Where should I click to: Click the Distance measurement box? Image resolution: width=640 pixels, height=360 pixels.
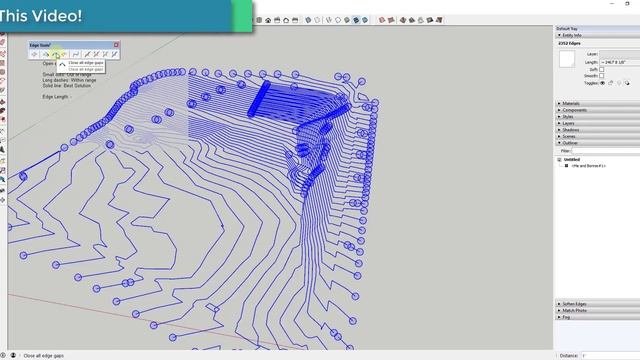(611, 356)
